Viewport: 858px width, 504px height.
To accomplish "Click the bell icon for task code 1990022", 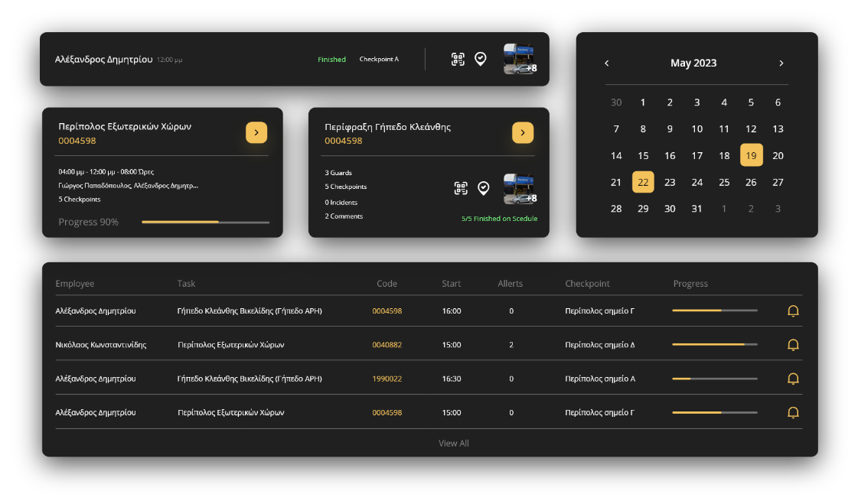I will pos(793,379).
